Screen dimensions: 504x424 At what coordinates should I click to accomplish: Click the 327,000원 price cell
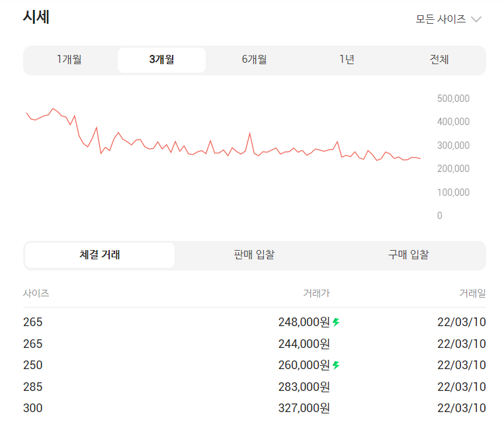pos(304,408)
